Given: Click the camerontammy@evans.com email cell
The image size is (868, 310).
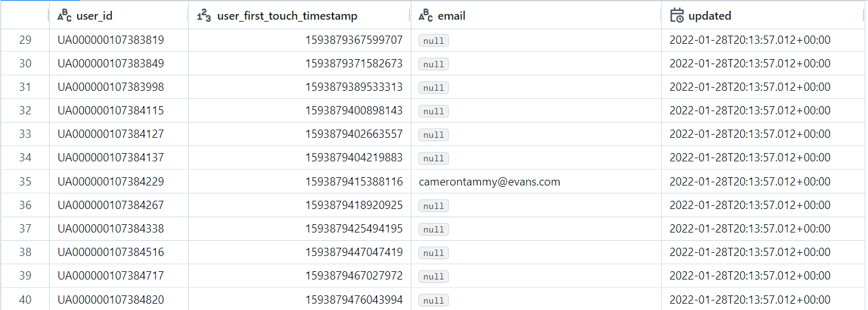Looking at the screenshot, I should pyautogui.click(x=490, y=182).
